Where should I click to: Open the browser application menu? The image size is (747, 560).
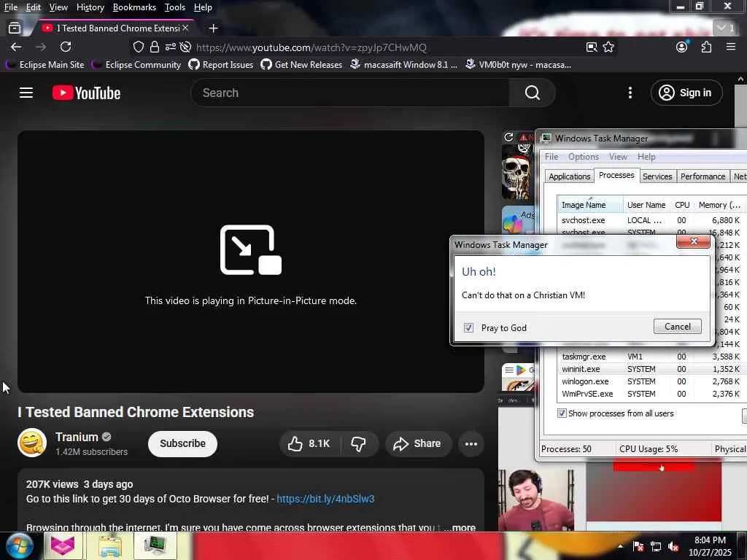pos(731,47)
